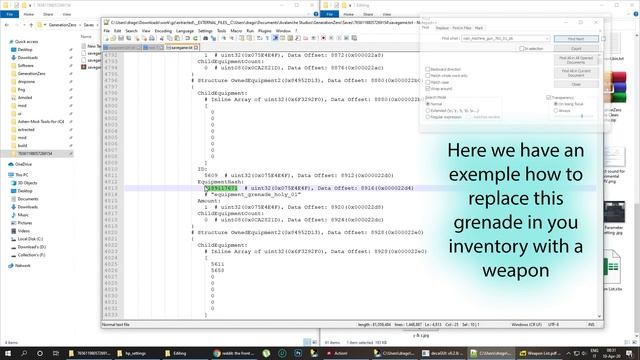Viewport: 640px width, 360px height.
Task: Click the transparency slider handle
Action: coord(582,116)
